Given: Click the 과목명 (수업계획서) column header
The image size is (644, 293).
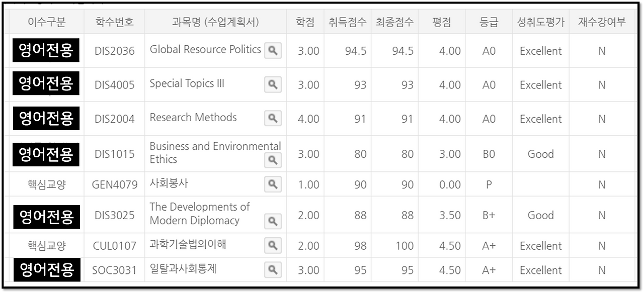Looking at the screenshot, I should point(215,23).
